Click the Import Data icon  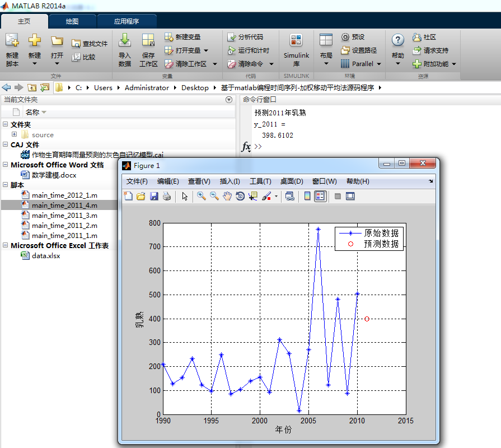(125, 40)
